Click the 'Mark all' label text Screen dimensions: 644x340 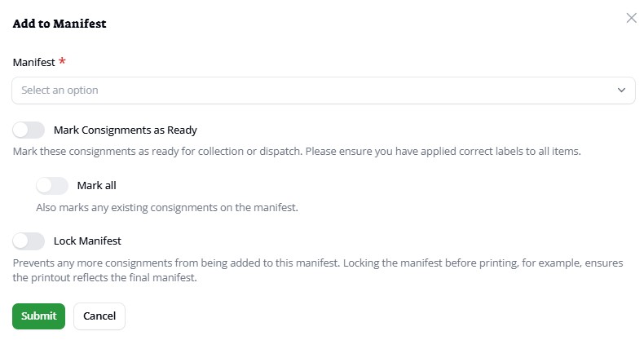tap(97, 186)
